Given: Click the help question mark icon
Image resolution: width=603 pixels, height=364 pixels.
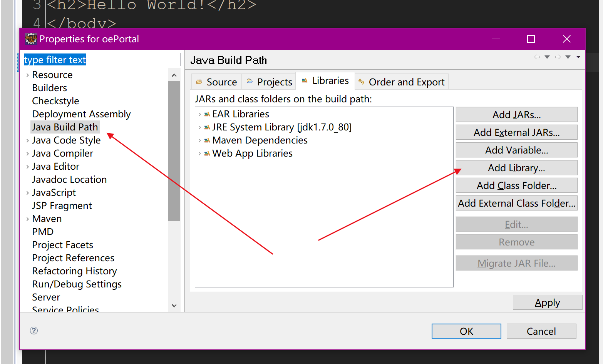Looking at the screenshot, I should click(34, 331).
